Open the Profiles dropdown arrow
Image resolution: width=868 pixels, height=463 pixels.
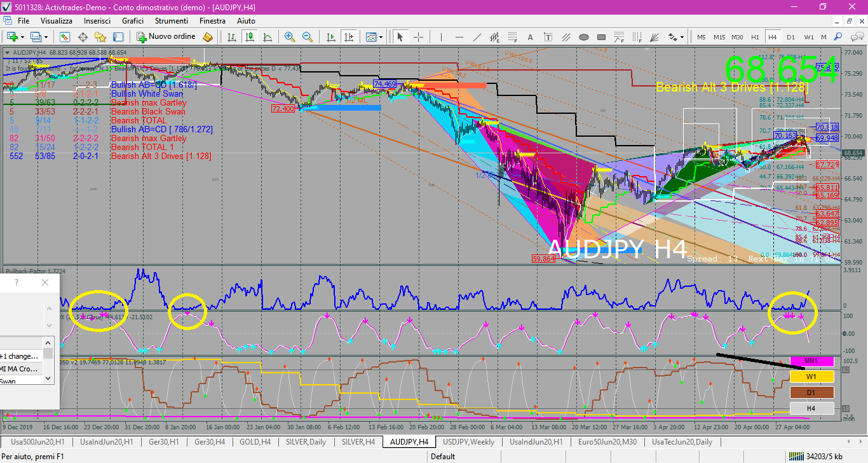pos(46,37)
